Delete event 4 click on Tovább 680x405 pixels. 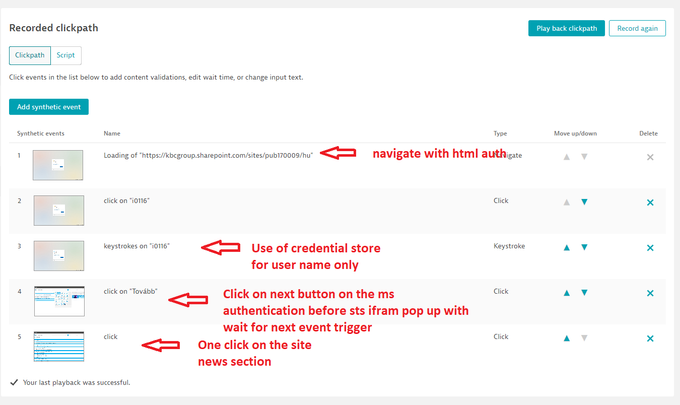(650, 293)
